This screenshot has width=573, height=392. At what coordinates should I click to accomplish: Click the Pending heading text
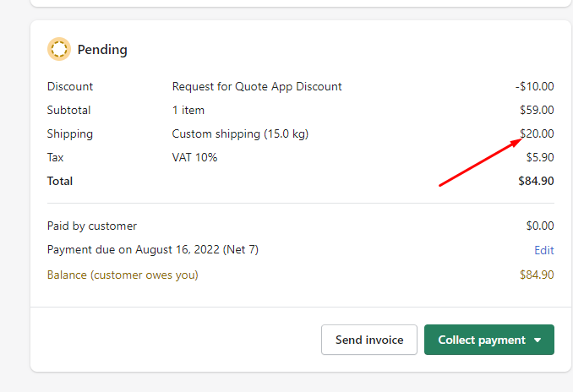tap(102, 50)
